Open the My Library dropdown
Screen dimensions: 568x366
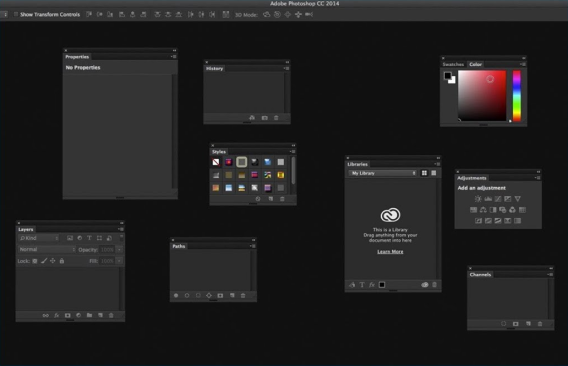383,173
